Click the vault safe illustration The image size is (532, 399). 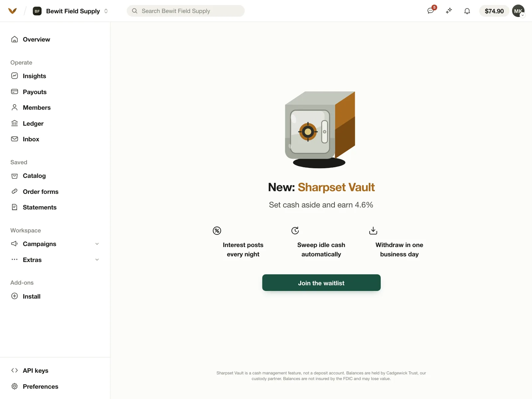320,130
